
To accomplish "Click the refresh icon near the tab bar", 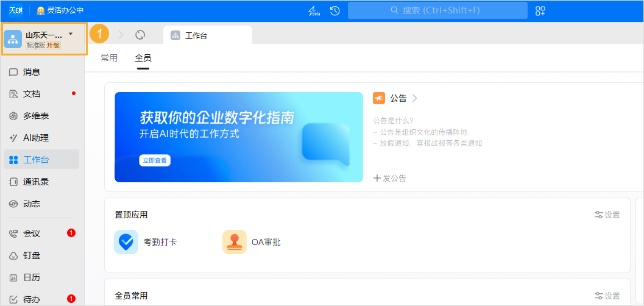I will click(x=140, y=35).
